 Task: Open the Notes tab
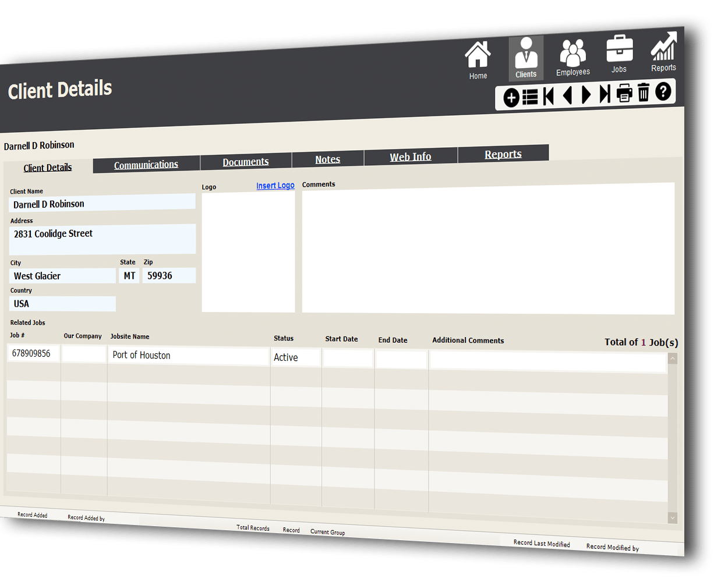pyautogui.click(x=328, y=159)
